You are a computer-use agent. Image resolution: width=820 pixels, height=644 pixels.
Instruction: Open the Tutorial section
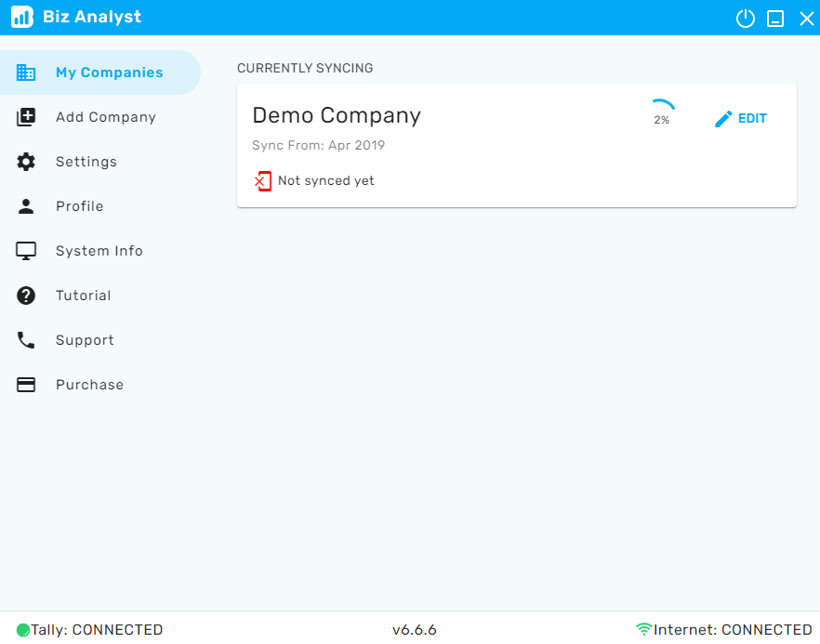pyautogui.click(x=100, y=296)
